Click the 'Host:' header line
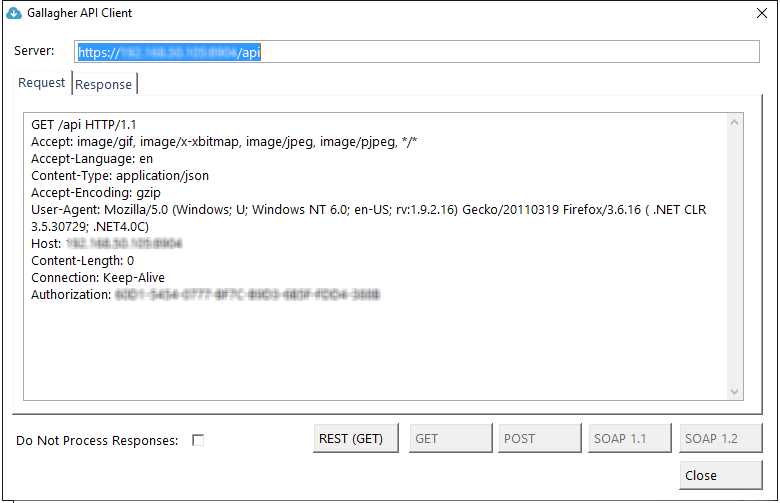Image resolution: width=780 pixels, height=503 pixels. click(x=106, y=243)
